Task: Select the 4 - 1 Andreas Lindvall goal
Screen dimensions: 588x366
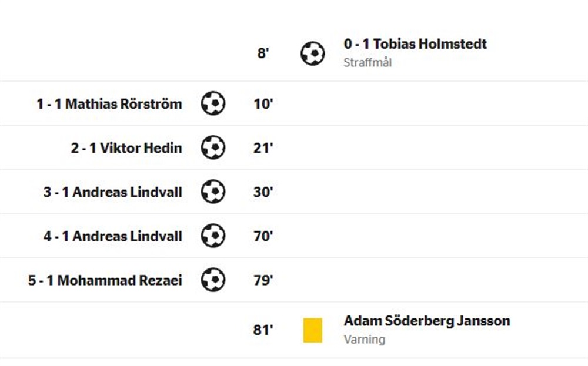Action: 113,236
